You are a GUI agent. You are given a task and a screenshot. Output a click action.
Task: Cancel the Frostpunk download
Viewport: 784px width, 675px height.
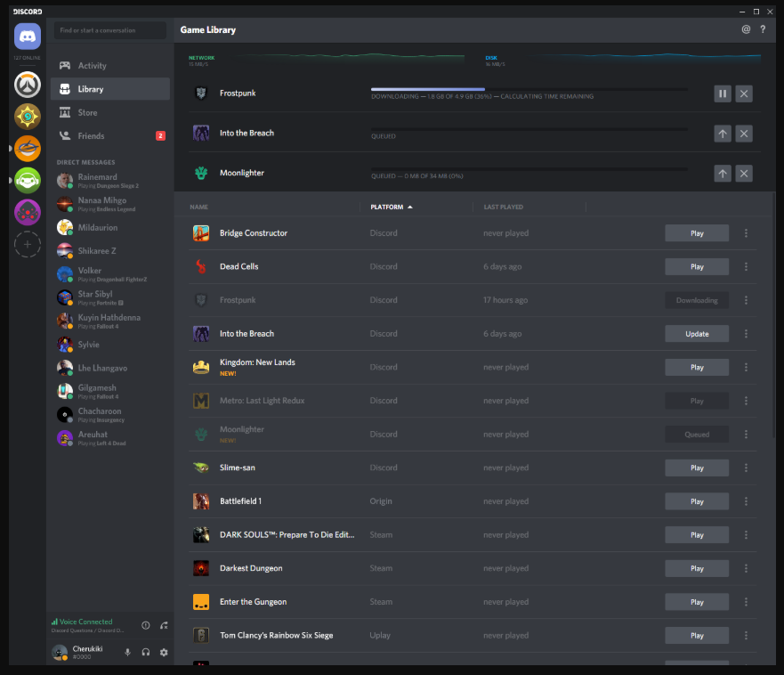click(744, 94)
